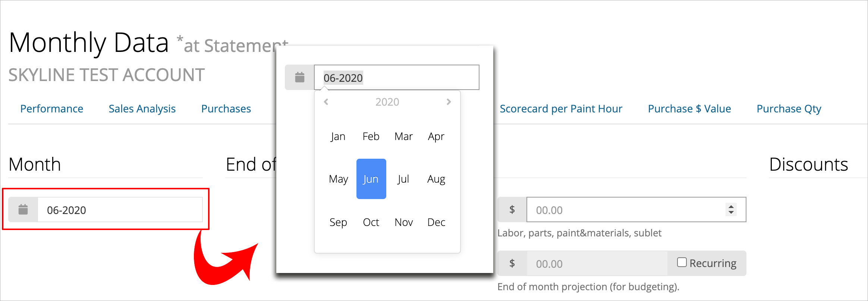Select the Purchase $ Value tab
Screen dimensions: 868x301
point(689,109)
